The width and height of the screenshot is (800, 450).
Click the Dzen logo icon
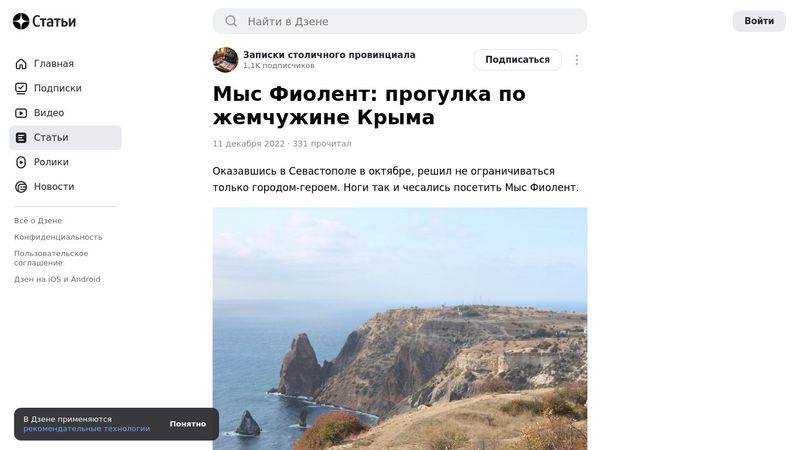click(21, 21)
